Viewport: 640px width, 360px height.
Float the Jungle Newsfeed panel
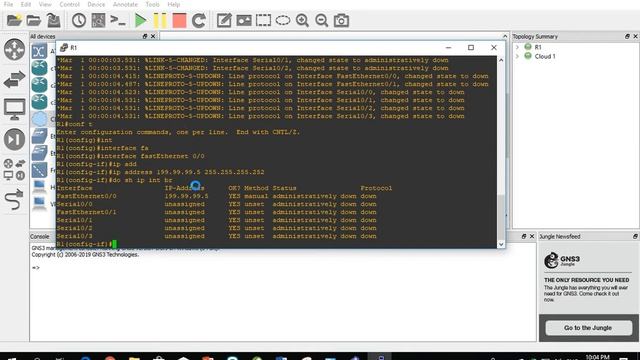click(x=635, y=236)
